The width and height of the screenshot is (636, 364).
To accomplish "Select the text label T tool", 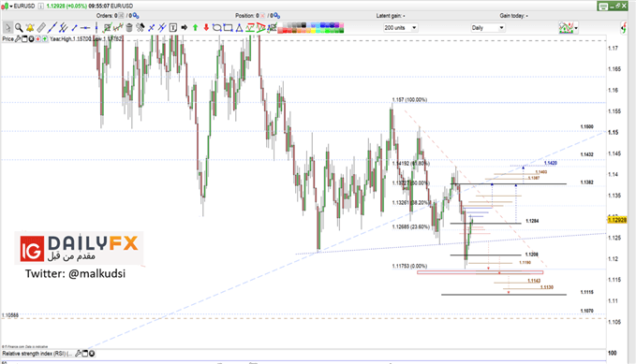I will 173,28.
